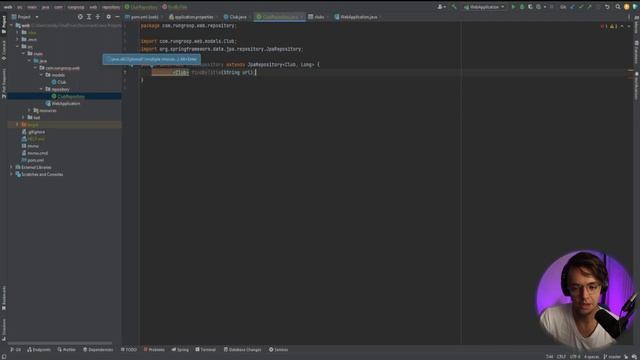Open the user account icon menu
The height and width of the screenshot is (360, 640).
tap(441, 7)
